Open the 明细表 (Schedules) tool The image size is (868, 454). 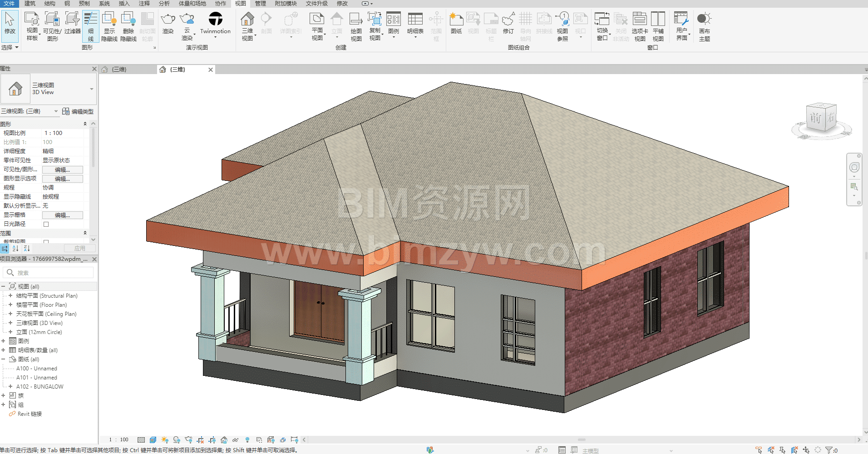(x=415, y=20)
